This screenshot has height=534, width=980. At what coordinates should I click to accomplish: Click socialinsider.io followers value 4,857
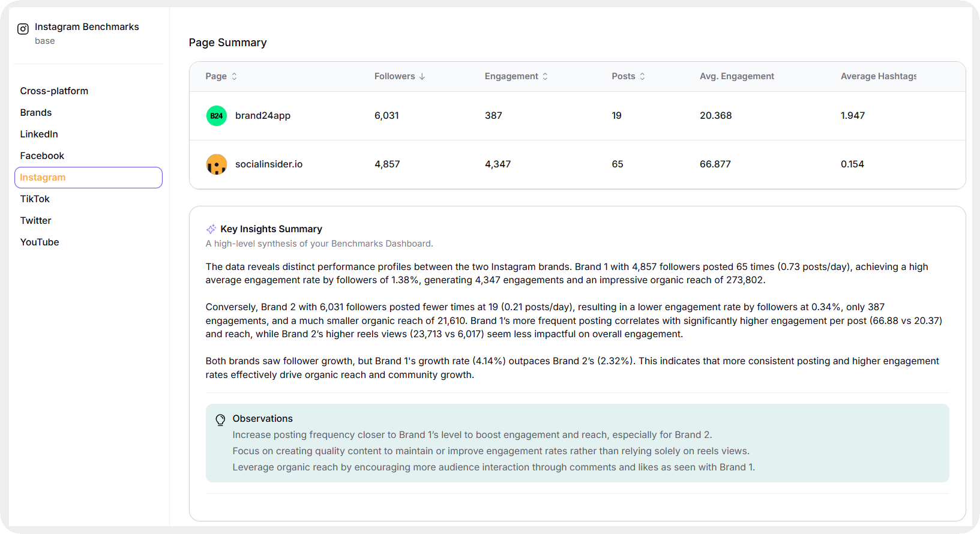387,164
